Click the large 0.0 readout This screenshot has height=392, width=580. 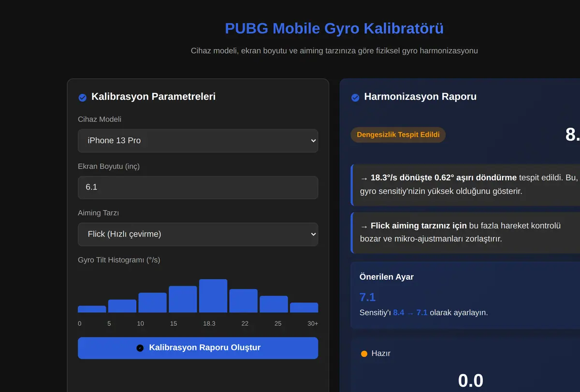pyautogui.click(x=471, y=380)
